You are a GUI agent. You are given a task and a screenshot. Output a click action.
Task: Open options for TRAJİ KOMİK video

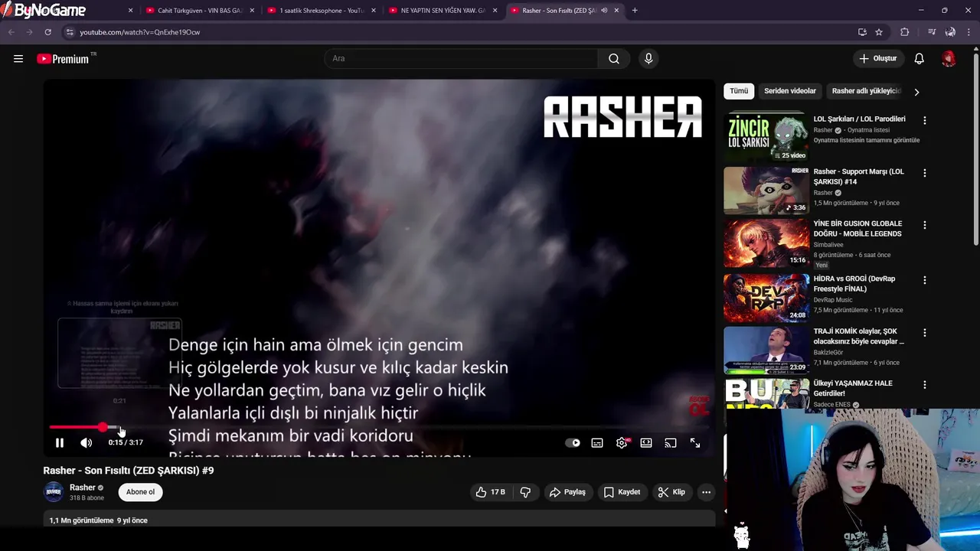point(924,333)
